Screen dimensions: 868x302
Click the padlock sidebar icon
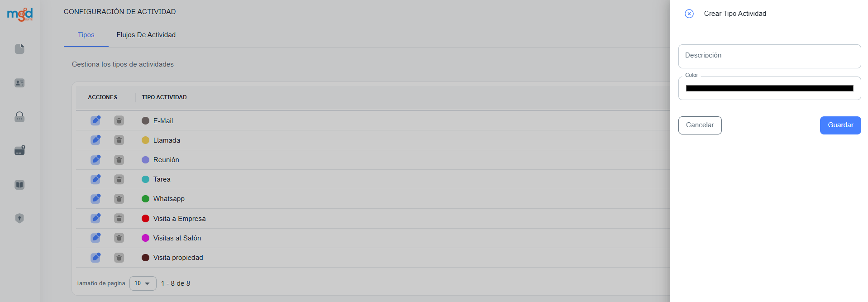click(19, 117)
